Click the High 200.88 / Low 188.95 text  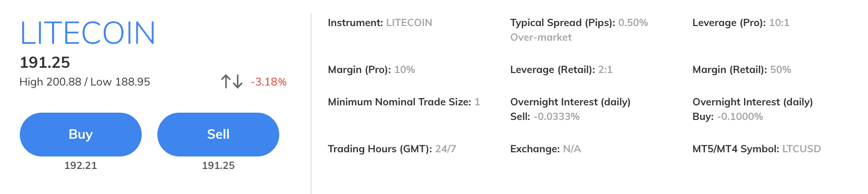85,82
